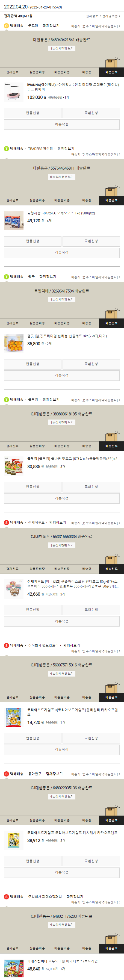Image resolution: width=124 pixels, height=980 pixels.
Task: Select the 상품준비중 status tab for the 오레오오즈 order
Action: pyautogui.click(x=37, y=200)
